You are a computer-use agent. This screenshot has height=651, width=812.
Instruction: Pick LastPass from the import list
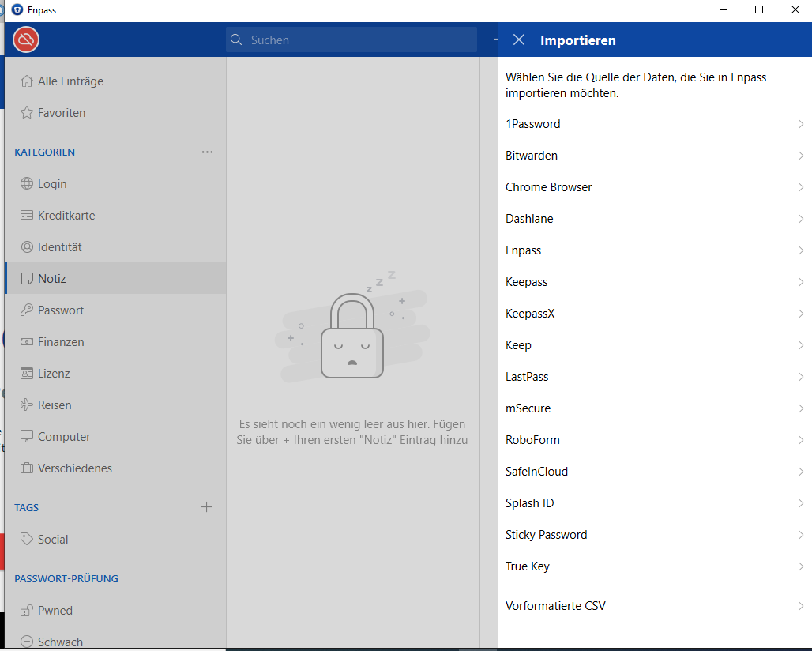point(527,377)
